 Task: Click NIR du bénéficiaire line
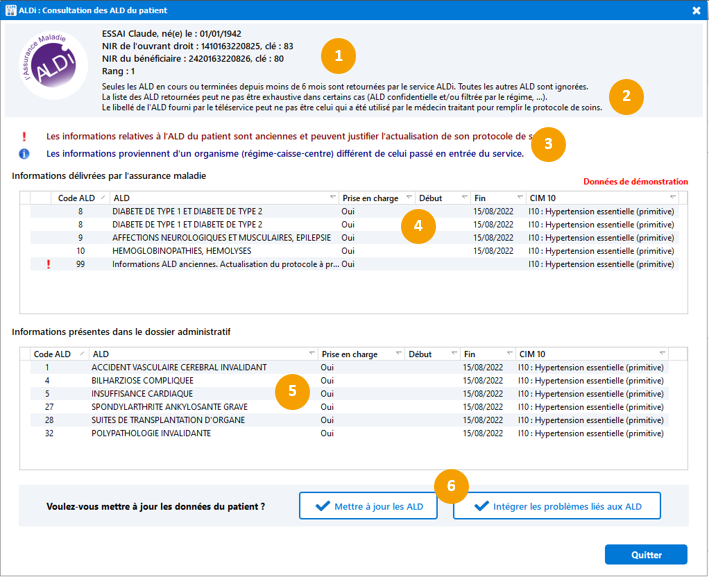point(193,59)
